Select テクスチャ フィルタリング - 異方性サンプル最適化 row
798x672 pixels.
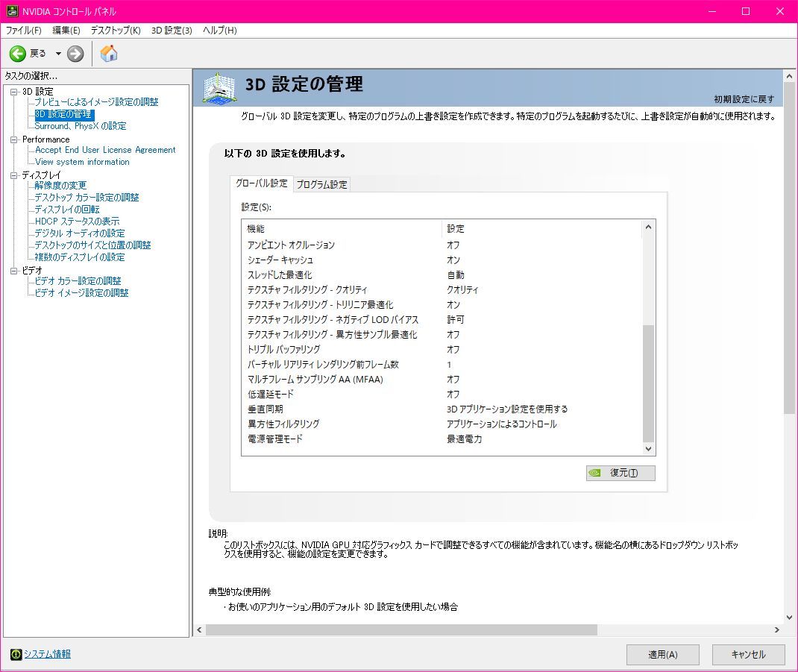pyautogui.click(x=442, y=334)
